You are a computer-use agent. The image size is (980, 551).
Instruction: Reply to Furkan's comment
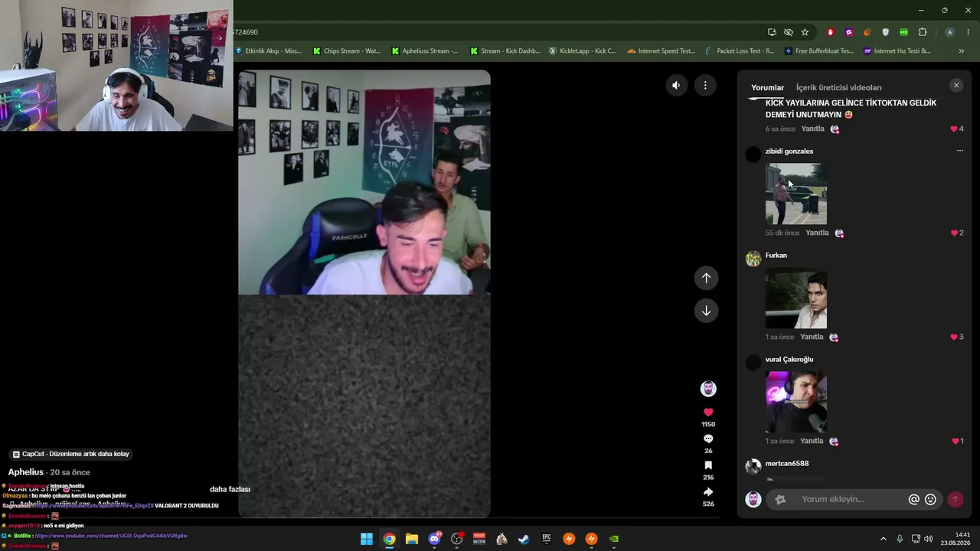point(812,337)
